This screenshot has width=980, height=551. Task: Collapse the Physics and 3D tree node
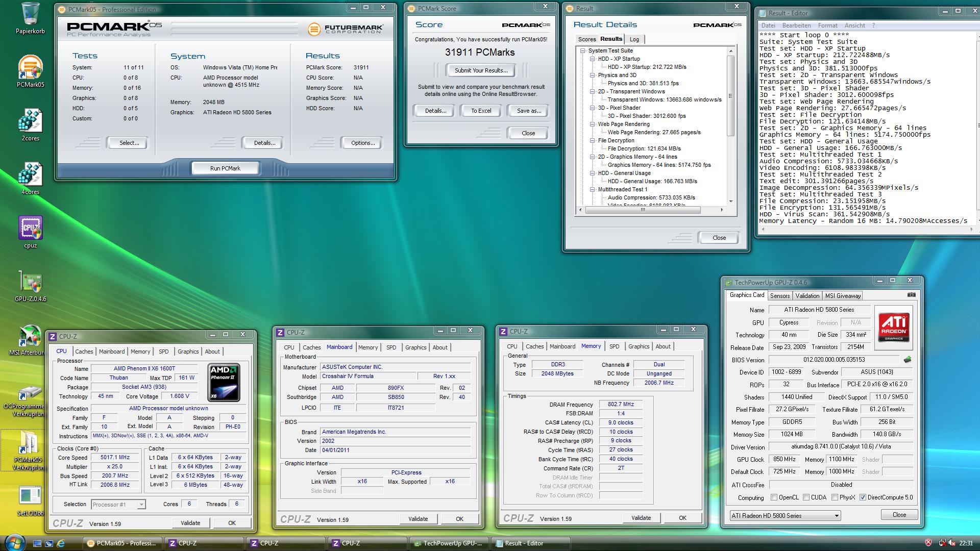[x=593, y=75]
